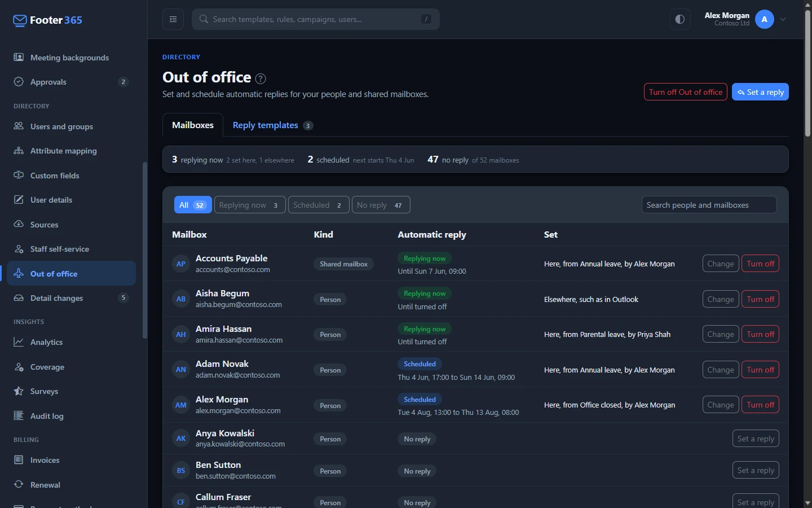Set a reply for Ben Sutton
812x508 pixels.
click(756, 470)
